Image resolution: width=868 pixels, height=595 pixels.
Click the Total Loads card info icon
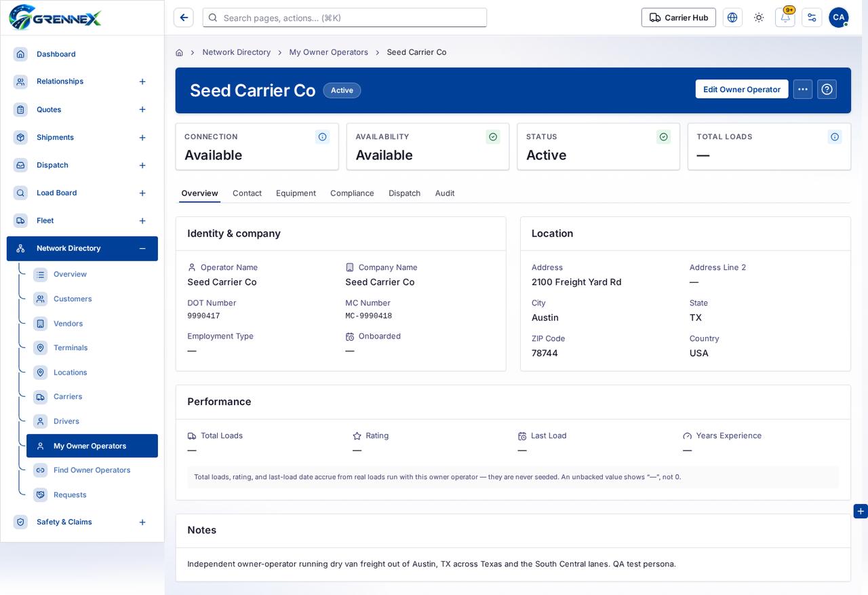click(x=835, y=136)
